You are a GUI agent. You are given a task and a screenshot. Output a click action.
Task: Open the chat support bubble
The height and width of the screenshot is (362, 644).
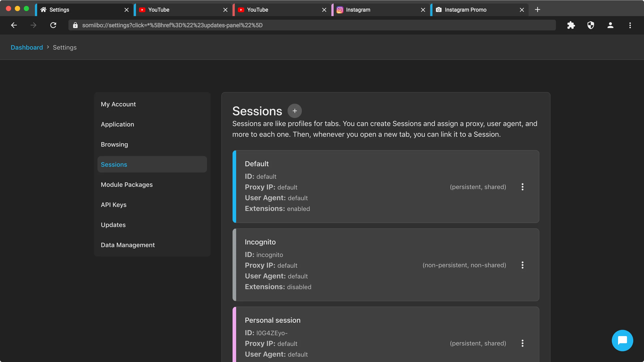pyautogui.click(x=622, y=340)
